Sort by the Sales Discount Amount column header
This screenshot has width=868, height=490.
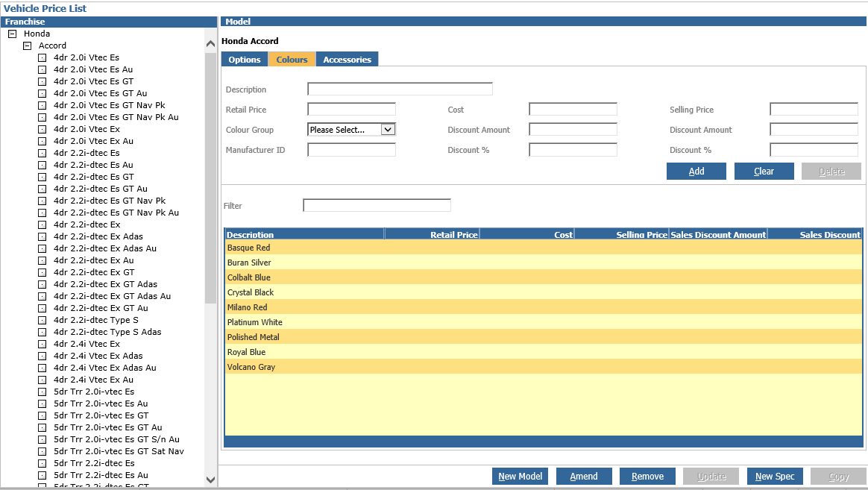[x=718, y=234]
